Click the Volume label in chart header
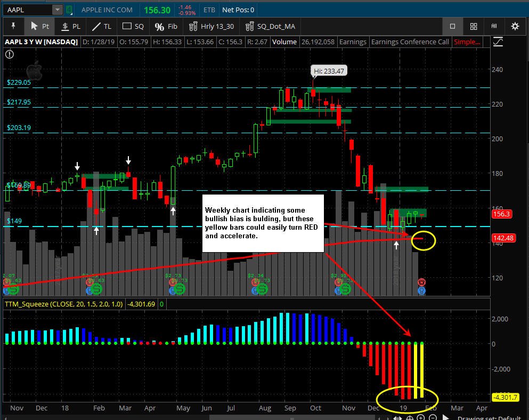This screenshot has height=420, width=529. (284, 42)
